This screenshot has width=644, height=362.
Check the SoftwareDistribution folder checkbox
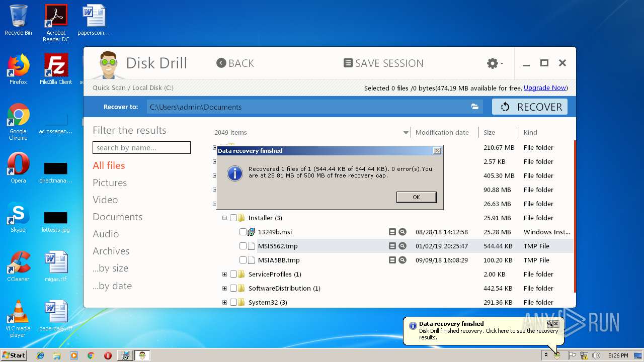pos(233,288)
